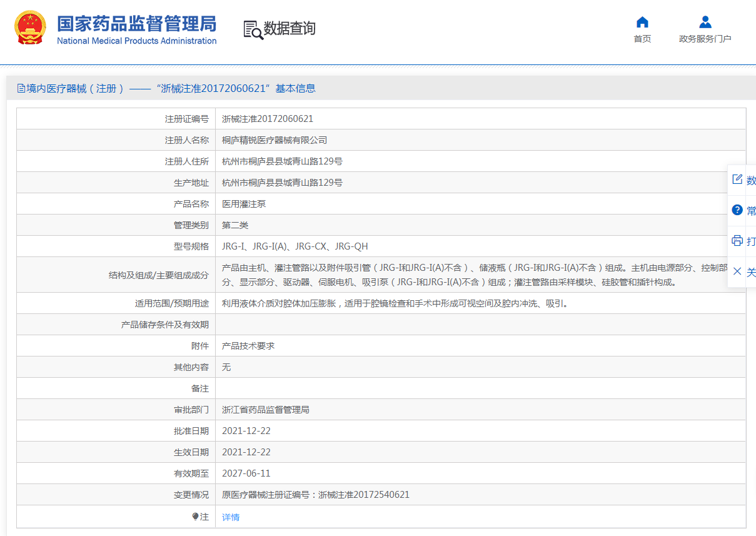This screenshot has width=756, height=536.
Task: Click the 附件 label
Action: pos(200,346)
